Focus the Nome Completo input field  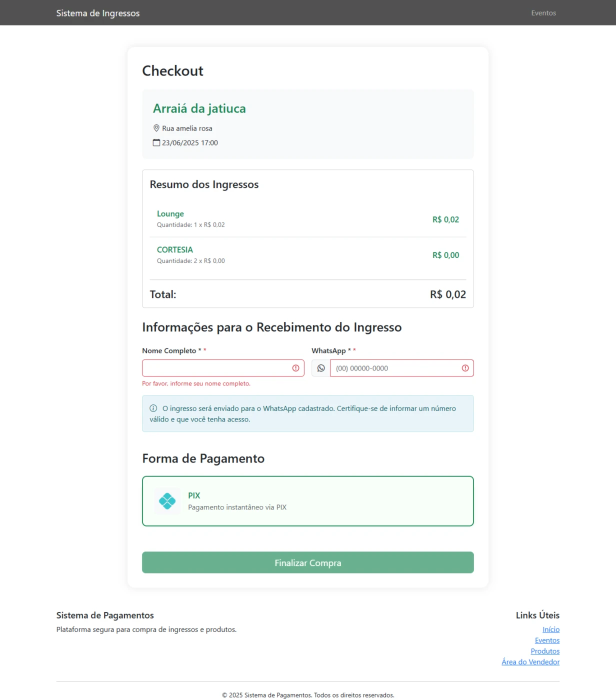coord(223,368)
